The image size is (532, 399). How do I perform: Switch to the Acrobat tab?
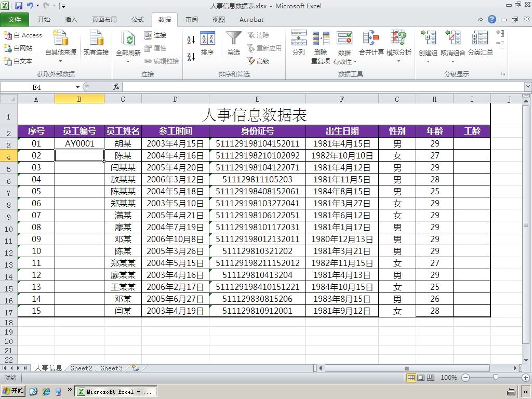251,19
